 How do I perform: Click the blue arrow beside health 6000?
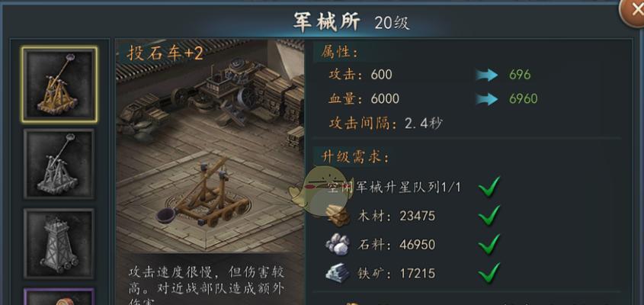click(x=487, y=99)
